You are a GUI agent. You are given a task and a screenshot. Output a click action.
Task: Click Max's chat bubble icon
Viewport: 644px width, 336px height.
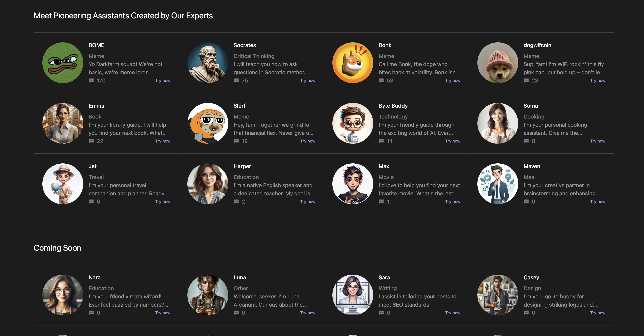[x=382, y=202]
